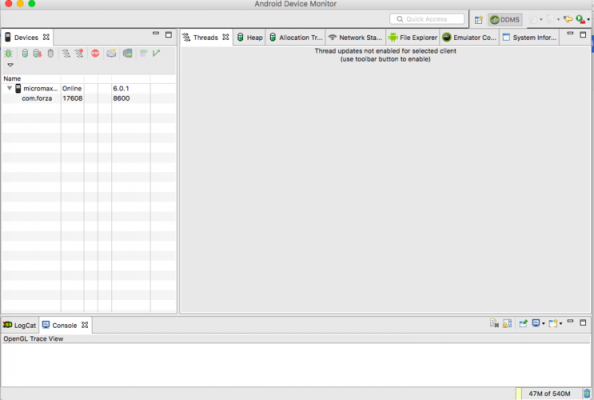
Task: Switch to the LogCat tab
Action: tap(20, 325)
